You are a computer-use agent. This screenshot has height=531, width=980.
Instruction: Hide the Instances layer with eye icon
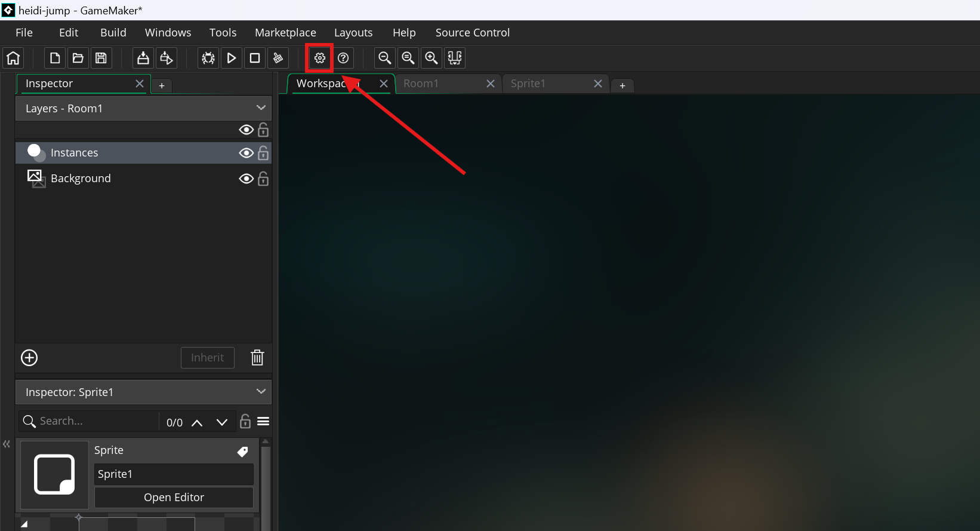coord(246,153)
